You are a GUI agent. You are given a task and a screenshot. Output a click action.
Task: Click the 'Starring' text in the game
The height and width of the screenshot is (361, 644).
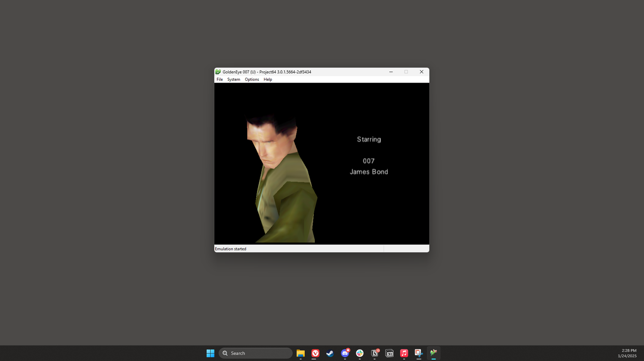point(369,139)
